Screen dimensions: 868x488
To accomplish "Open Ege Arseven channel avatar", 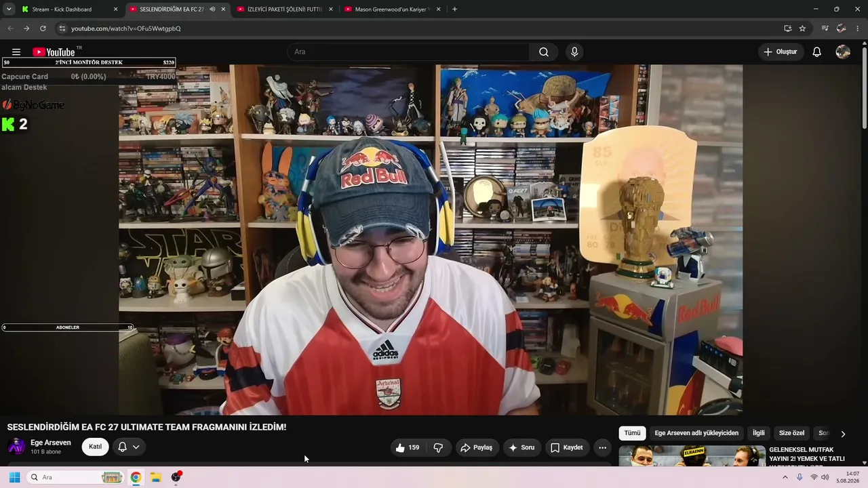I will (x=16, y=447).
